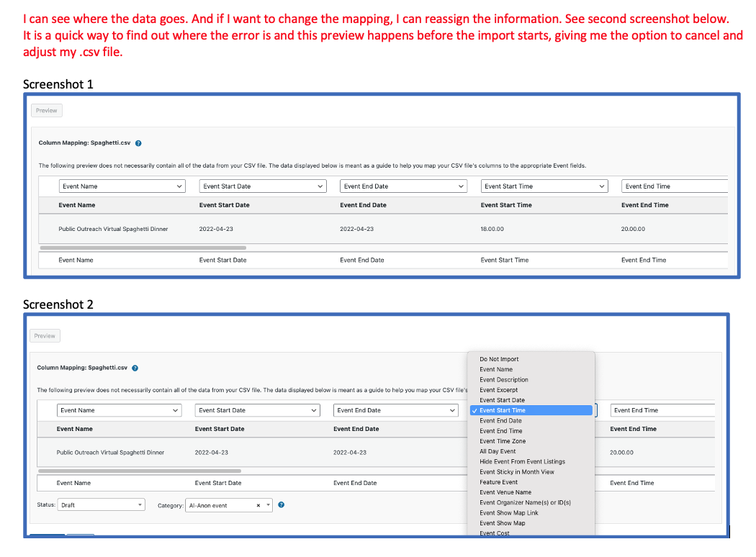Click the horizontal scrollbar in Screenshot 2 table

coord(140,471)
